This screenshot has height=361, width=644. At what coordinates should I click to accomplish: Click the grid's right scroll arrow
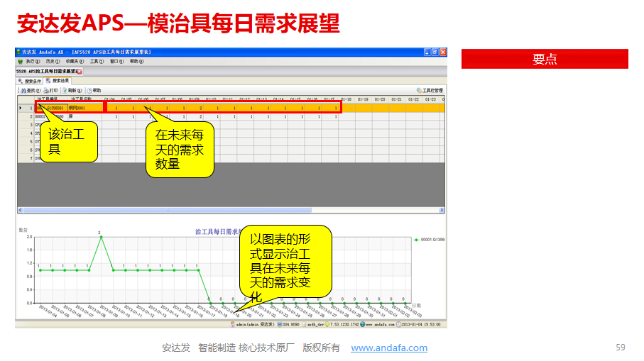point(442,210)
